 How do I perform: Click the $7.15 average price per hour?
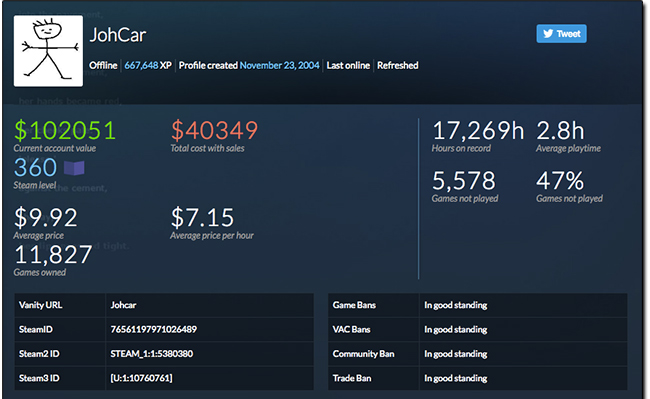202,218
